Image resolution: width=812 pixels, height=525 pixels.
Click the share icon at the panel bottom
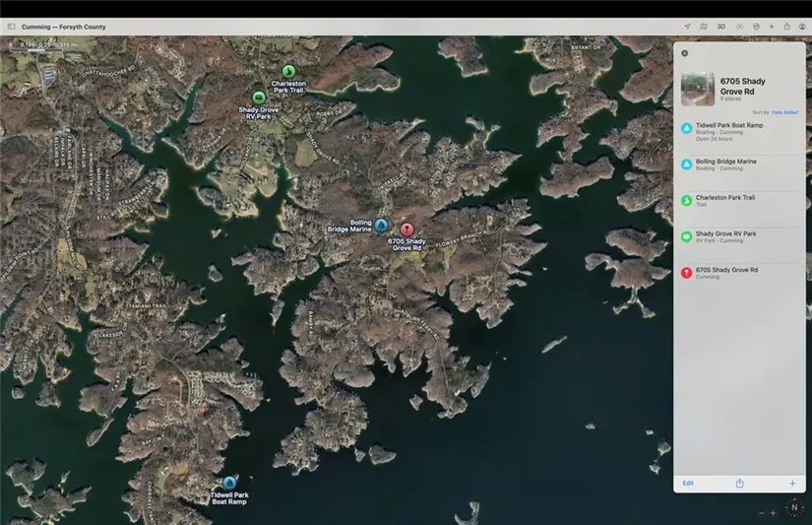click(739, 483)
